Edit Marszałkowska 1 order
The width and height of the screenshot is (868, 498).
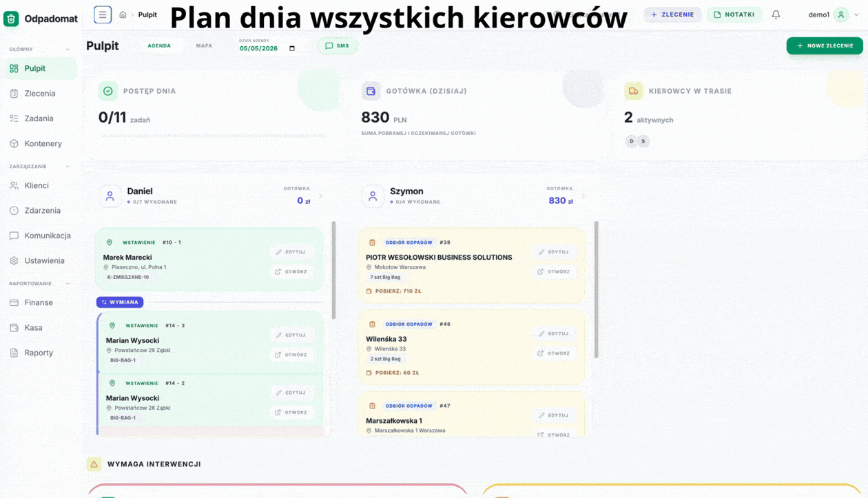555,415
